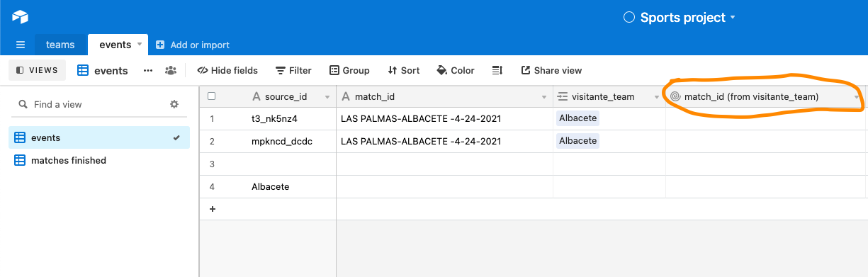
Task: Switch to the teams table tab
Action: pyautogui.click(x=60, y=45)
